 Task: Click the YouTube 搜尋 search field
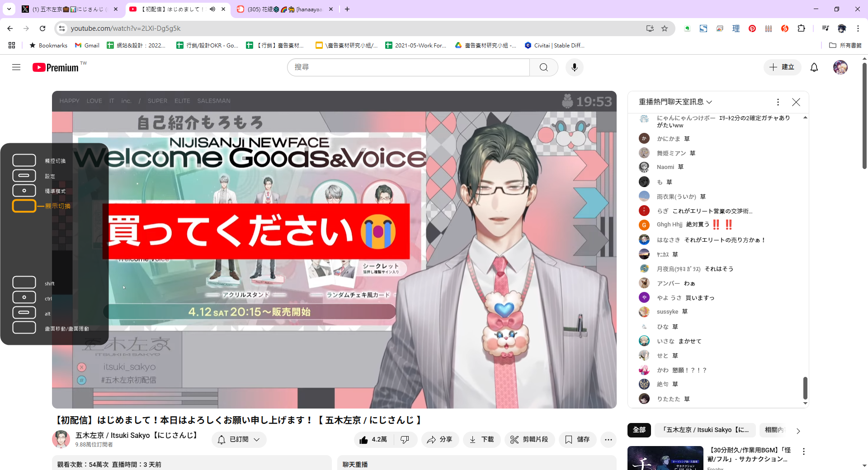(x=409, y=67)
